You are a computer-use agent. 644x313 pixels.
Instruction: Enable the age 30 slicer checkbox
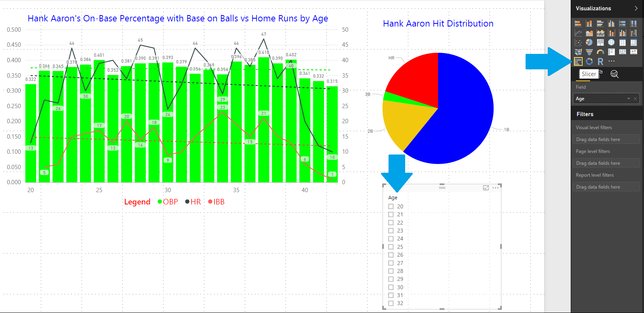pos(391,287)
